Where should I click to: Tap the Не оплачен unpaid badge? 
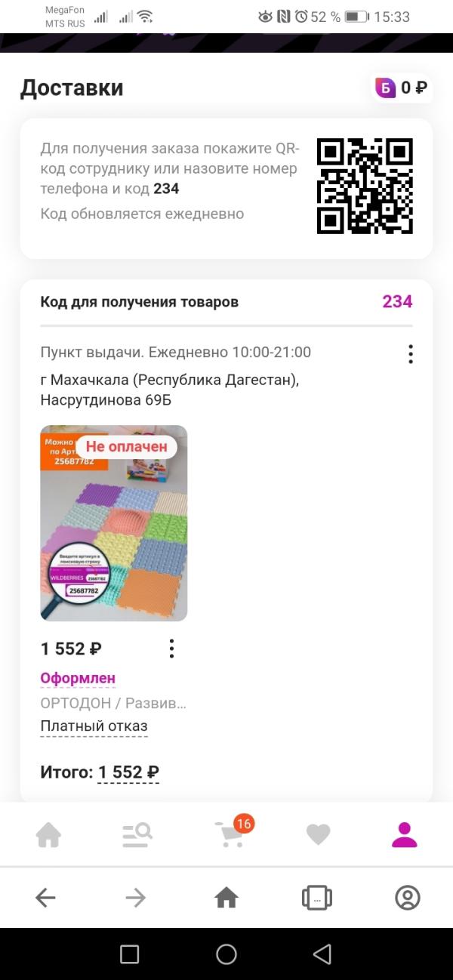tap(126, 446)
